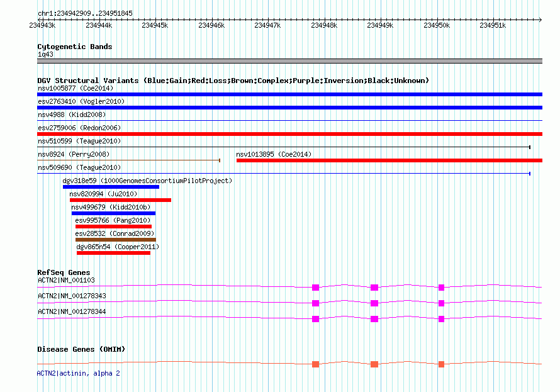
Task: Click the ACTN2|NM_001278343 transcript label
Action: (x=72, y=296)
